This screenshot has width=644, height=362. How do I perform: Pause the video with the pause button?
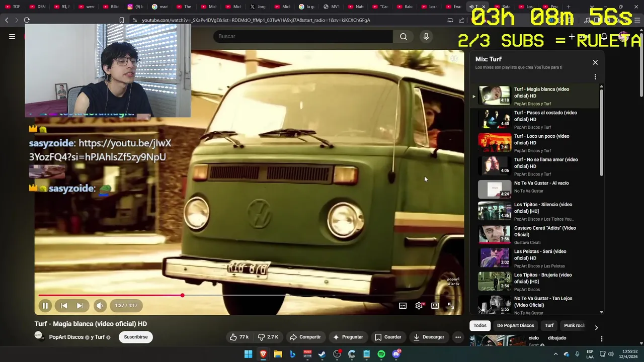45,305
